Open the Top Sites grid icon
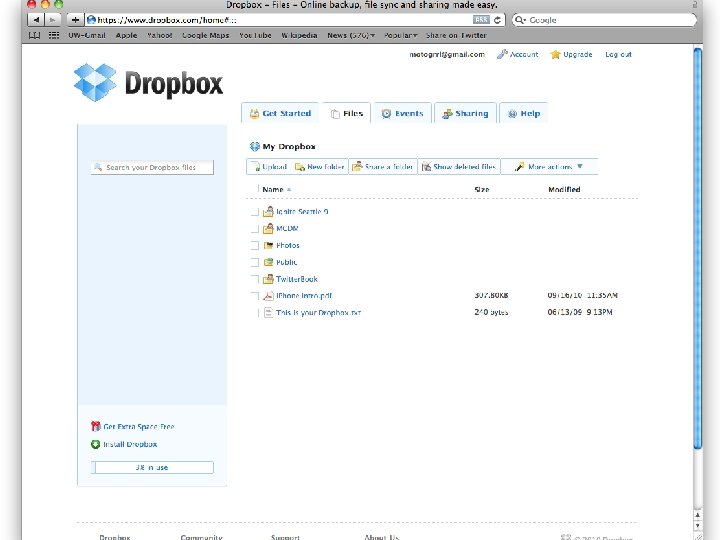The width and height of the screenshot is (720, 540). 54,35
